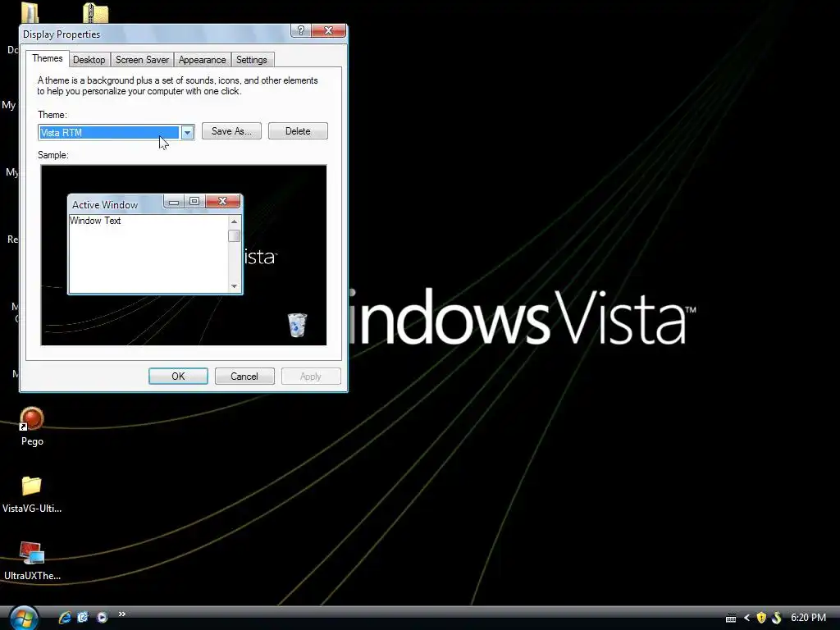Go to the Appearance tab
The image size is (840, 630).
point(202,60)
